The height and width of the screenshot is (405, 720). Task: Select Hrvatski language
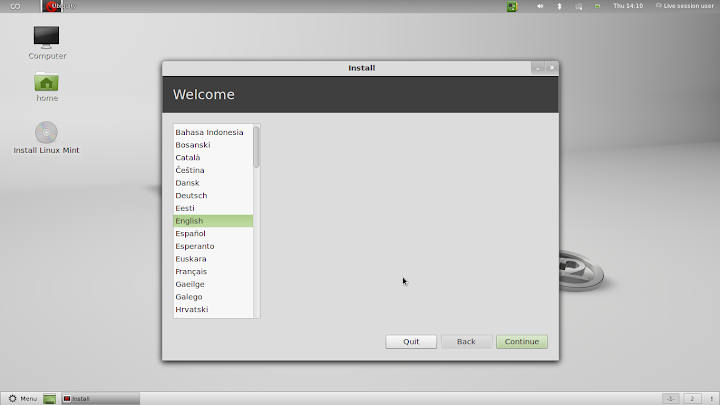tap(213, 309)
